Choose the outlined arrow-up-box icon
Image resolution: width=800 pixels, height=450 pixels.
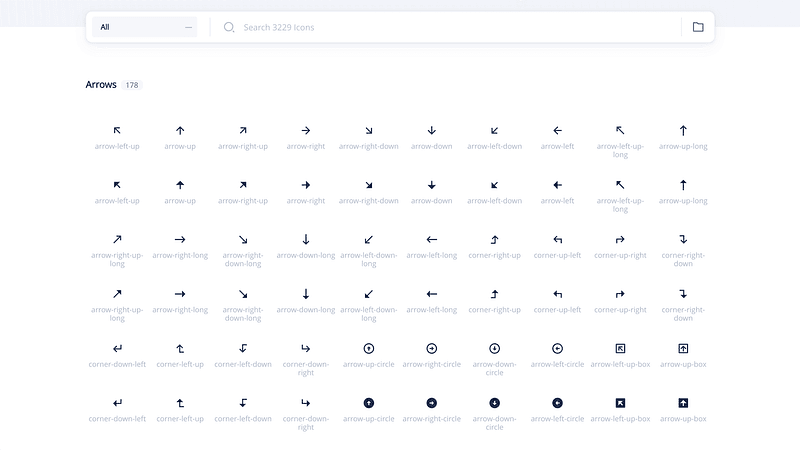[x=683, y=348]
